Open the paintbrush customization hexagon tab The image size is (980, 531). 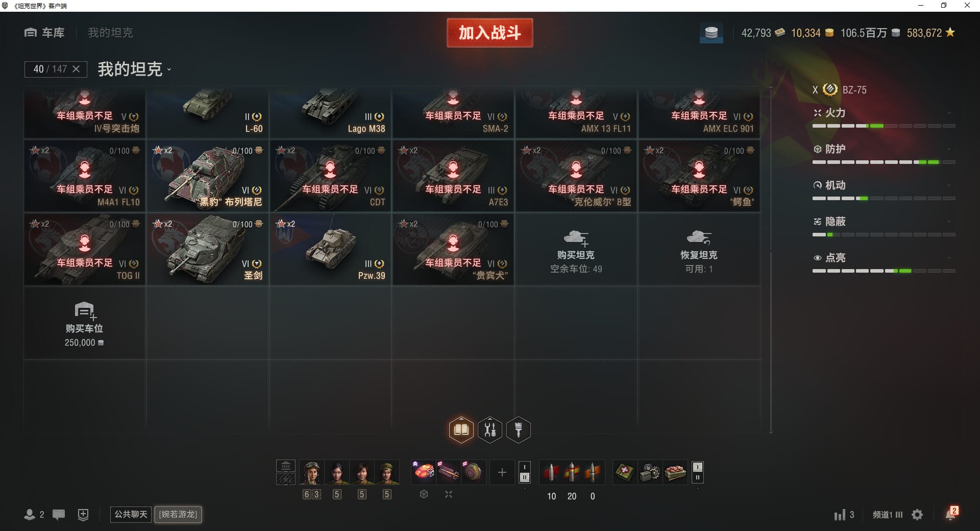pos(519,429)
